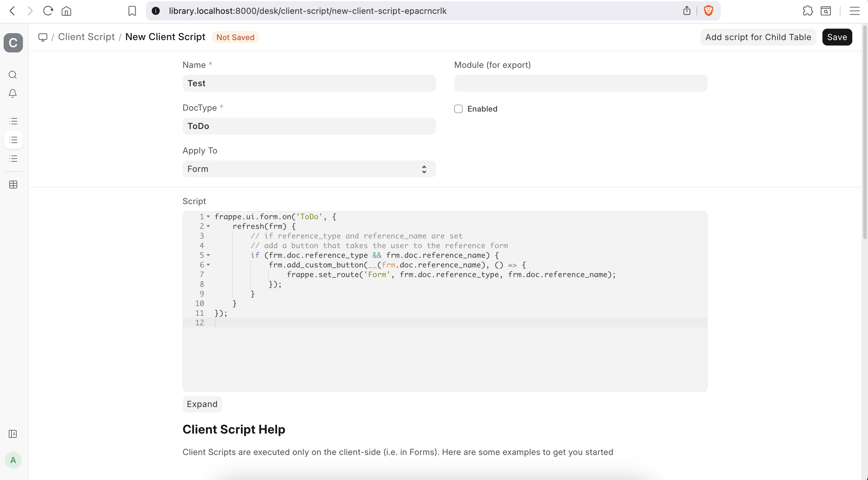Click Add script for Child Table

[758, 37]
